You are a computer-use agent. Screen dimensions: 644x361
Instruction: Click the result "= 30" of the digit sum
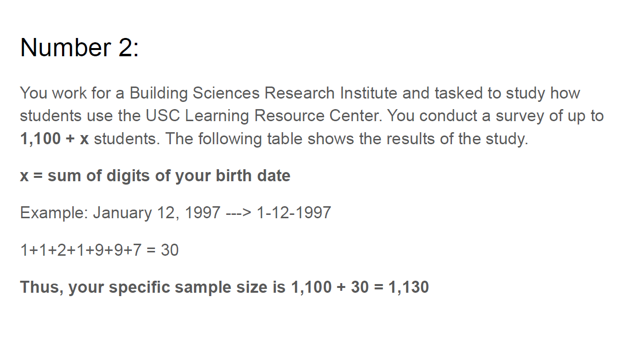(x=163, y=250)
